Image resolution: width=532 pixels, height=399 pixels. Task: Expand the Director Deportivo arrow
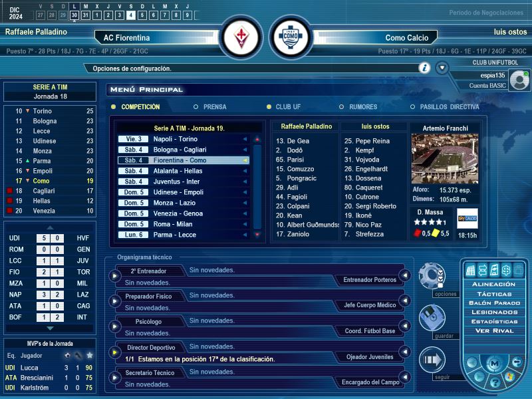116,352
